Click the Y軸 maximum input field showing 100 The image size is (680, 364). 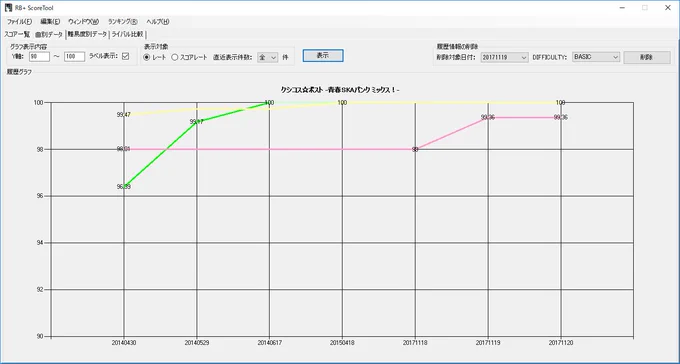point(74,56)
